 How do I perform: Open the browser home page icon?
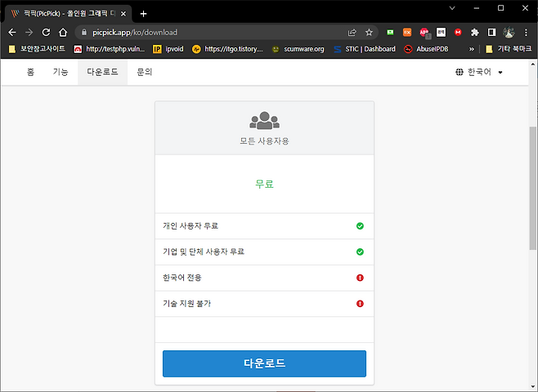(63, 32)
